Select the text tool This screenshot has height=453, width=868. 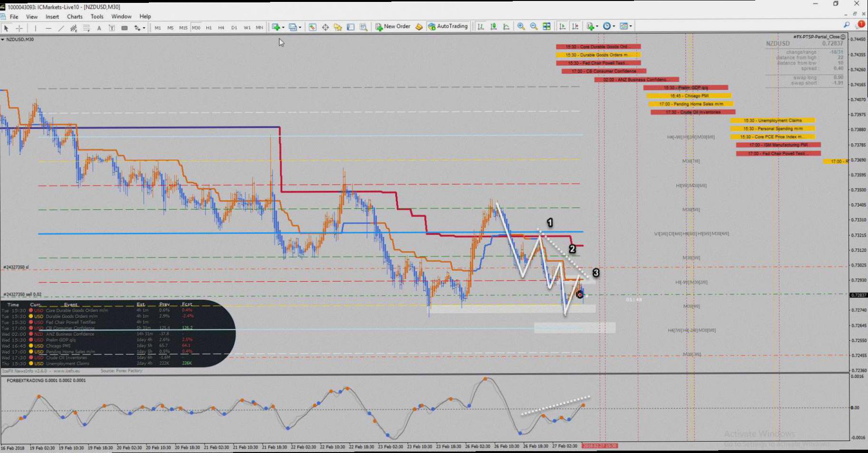point(99,28)
